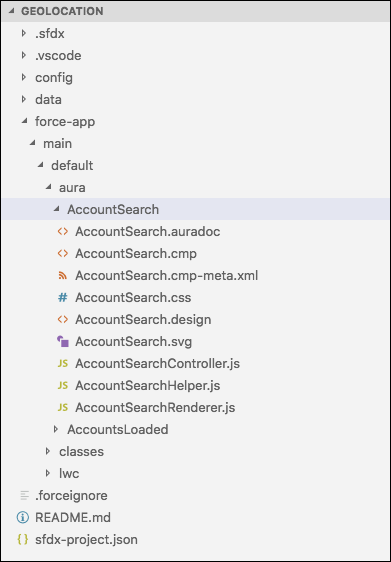The width and height of the screenshot is (391, 562).
Task: Open AccountSearch.cmp file name
Action: 136,254
